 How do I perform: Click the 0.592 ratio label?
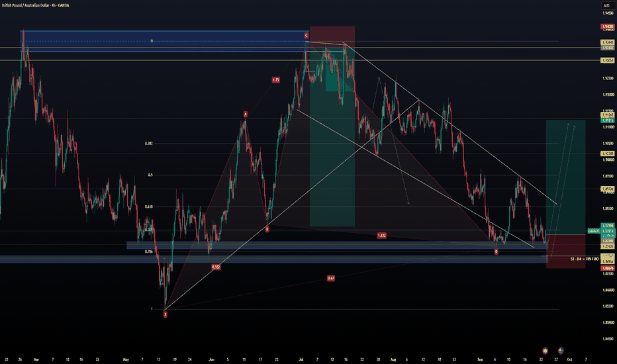click(216, 267)
